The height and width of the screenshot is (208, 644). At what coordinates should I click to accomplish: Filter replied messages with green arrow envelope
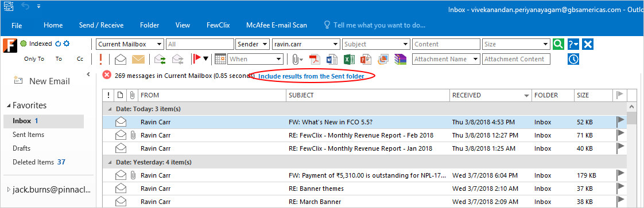[160, 59]
